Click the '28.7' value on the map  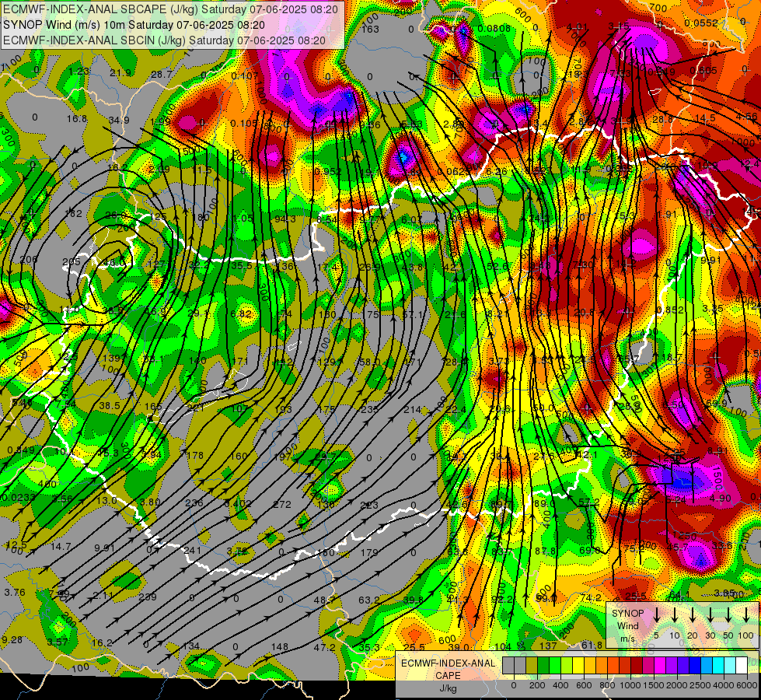pyautogui.click(x=162, y=75)
